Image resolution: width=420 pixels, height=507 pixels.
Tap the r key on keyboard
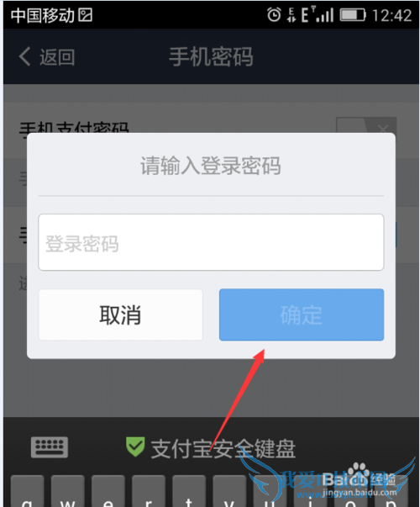(149, 491)
